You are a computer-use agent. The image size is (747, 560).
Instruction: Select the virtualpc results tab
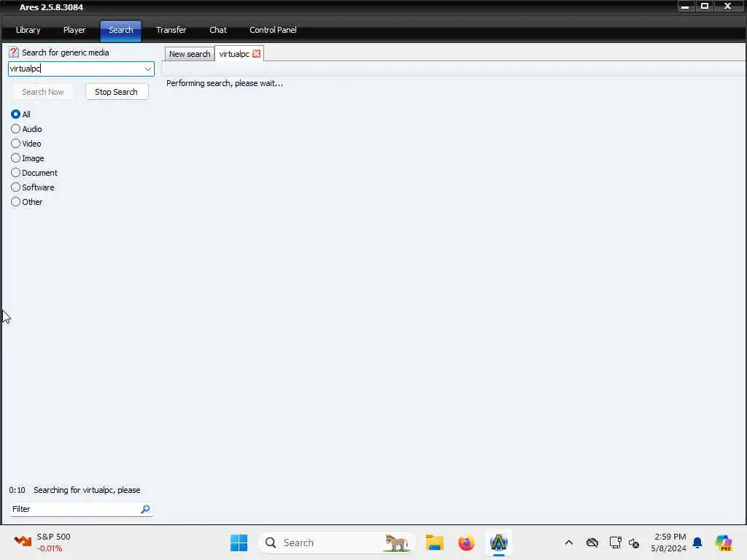234,54
